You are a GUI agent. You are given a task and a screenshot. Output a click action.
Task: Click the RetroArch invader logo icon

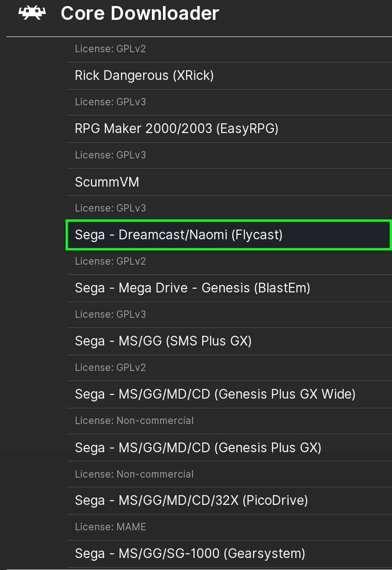tap(32, 13)
